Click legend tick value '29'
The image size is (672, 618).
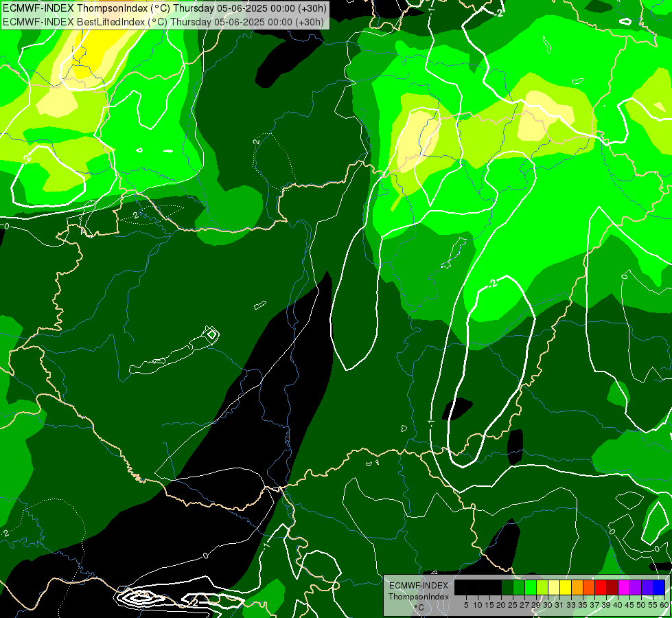[x=537, y=605]
